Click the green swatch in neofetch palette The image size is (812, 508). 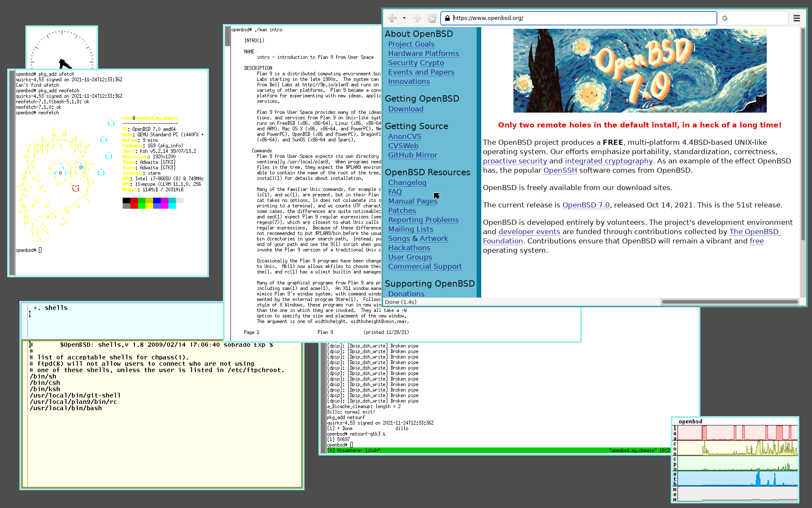point(142,203)
